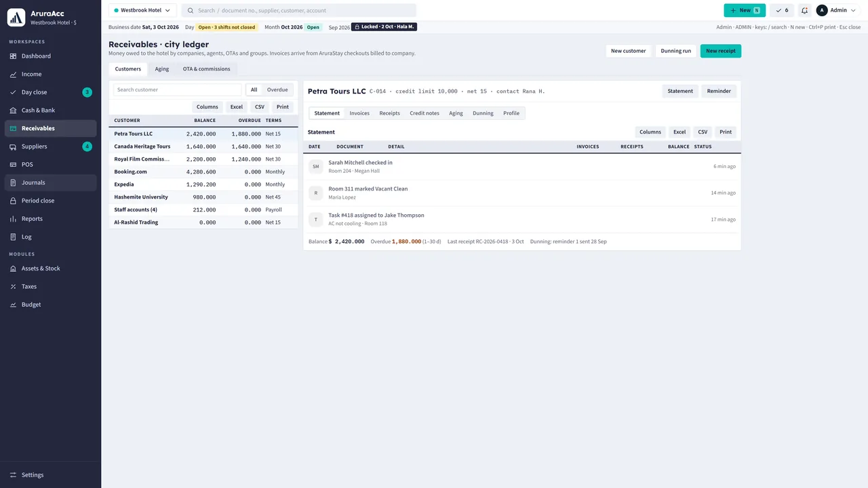The width and height of the screenshot is (868, 488).
Task: Select the Canada Heritage Tours row
Action: coord(203,146)
